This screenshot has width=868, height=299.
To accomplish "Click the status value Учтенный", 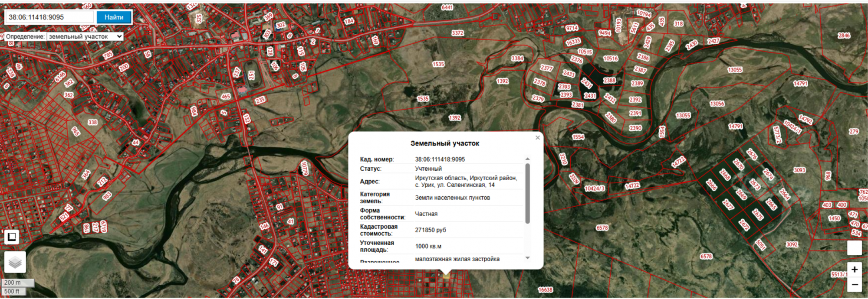I will tap(428, 169).
